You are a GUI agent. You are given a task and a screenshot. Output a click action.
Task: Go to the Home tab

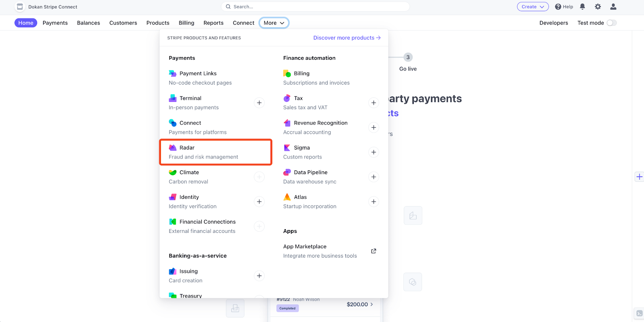[26, 23]
